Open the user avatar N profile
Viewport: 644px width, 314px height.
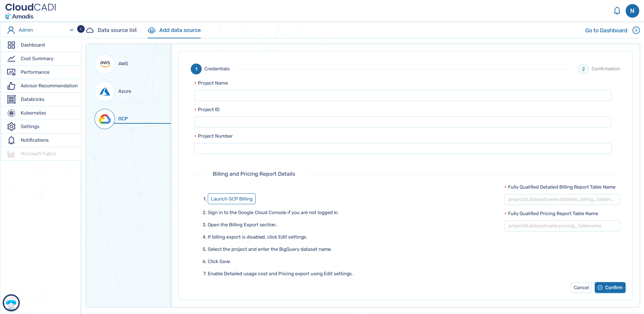coord(632,11)
